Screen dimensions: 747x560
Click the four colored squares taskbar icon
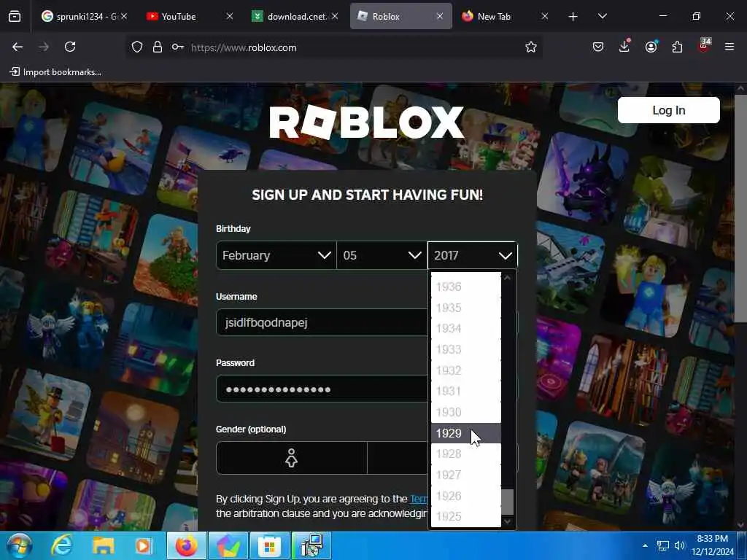click(x=270, y=546)
